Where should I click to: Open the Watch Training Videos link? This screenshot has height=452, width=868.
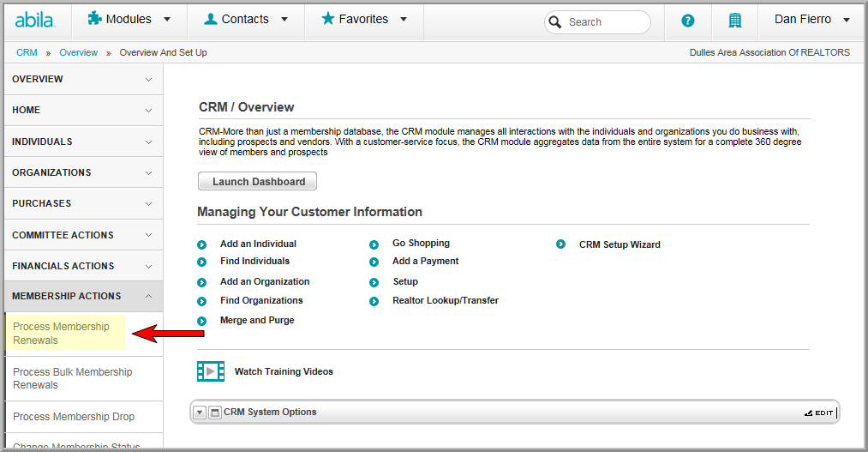tap(284, 371)
